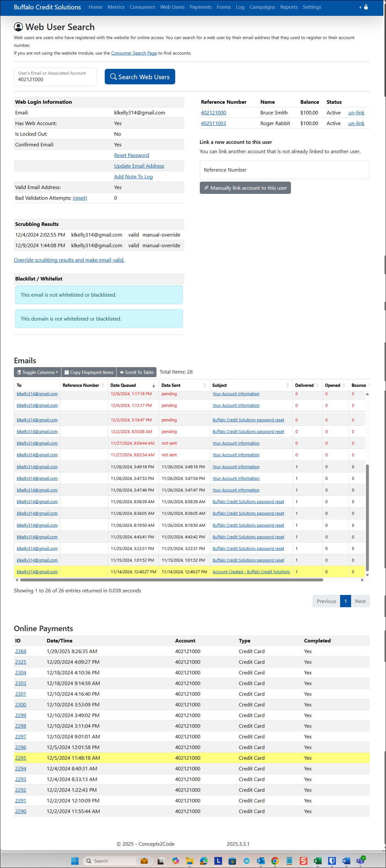Open the Toggle Columns dropdown

point(38,372)
